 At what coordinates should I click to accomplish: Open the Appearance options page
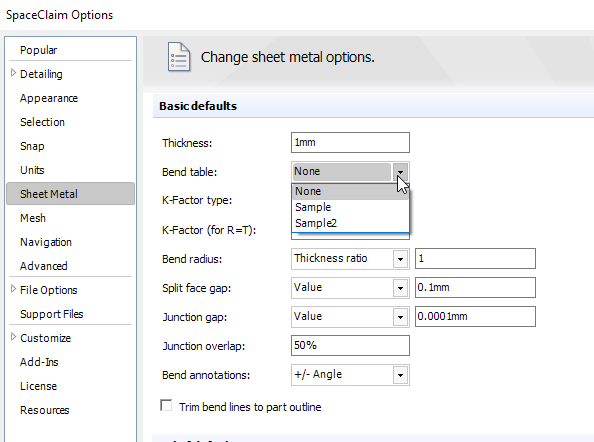pos(49,98)
